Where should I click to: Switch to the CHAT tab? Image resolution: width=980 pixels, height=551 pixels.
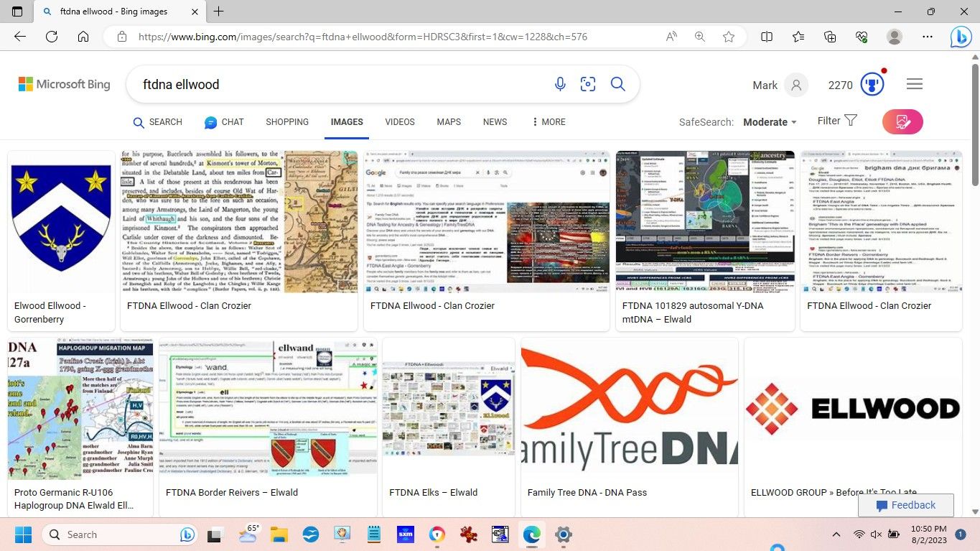224,122
